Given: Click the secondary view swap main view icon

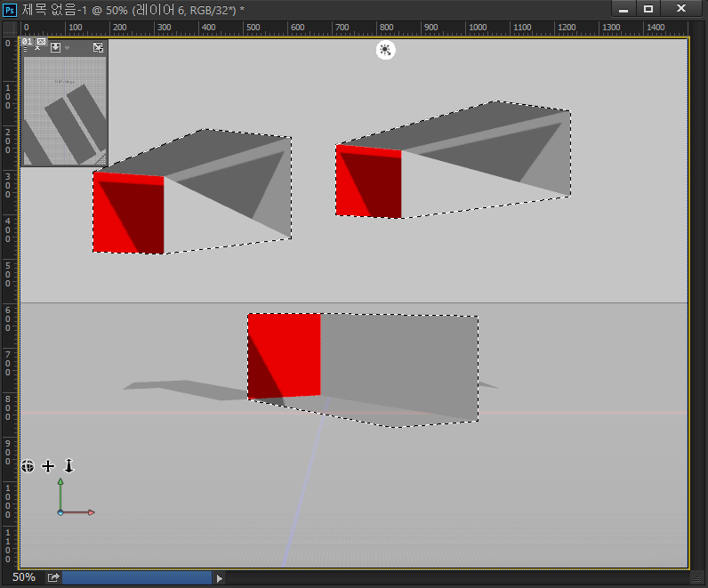Looking at the screenshot, I should (98, 47).
